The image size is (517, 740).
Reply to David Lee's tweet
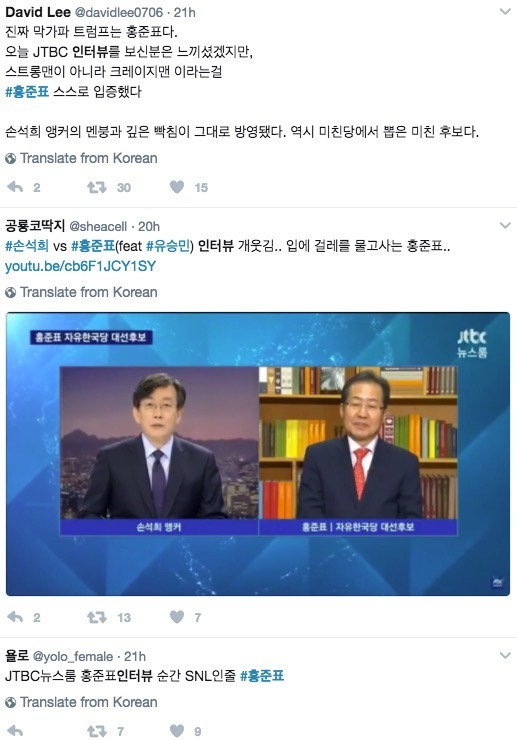pyautogui.click(x=15, y=187)
